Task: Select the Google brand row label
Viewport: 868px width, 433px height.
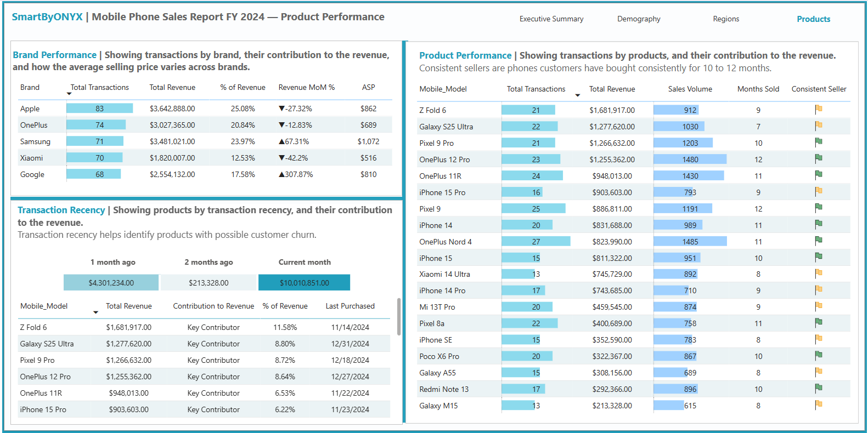Action: coord(32,174)
